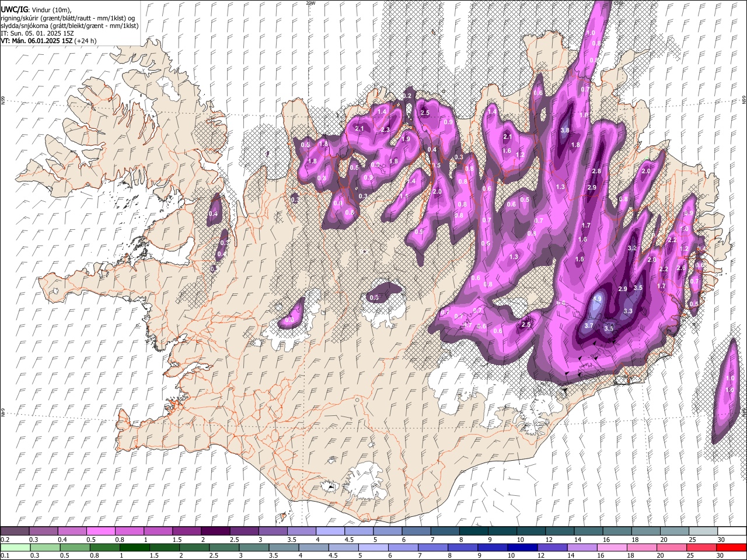Click the 3.3 value on the map
The width and height of the screenshot is (747, 560).
pyautogui.click(x=628, y=311)
